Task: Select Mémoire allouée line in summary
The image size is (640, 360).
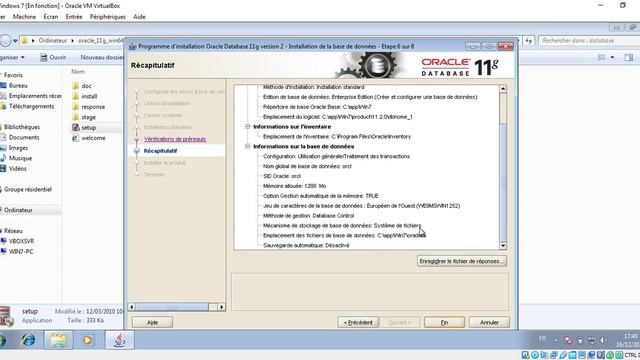Action: (295, 186)
